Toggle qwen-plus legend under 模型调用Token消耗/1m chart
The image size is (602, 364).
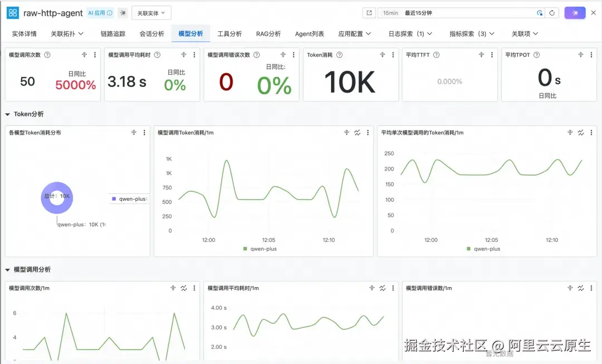[260, 249]
